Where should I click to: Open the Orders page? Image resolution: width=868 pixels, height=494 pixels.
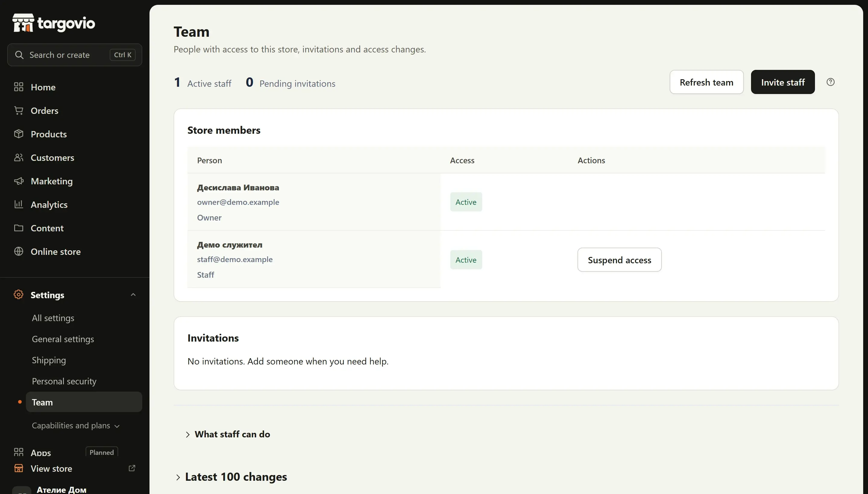(x=45, y=111)
